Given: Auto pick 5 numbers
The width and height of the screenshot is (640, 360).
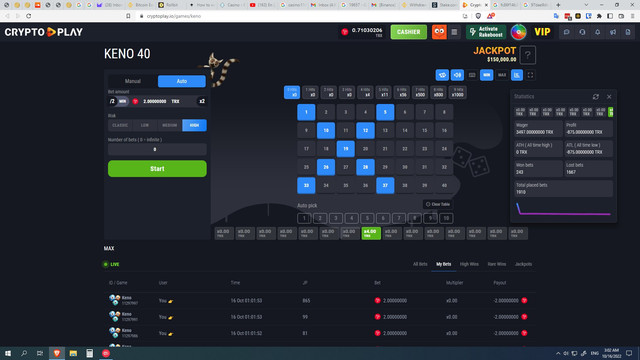Looking at the screenshot, I should (x=367, y=218).
